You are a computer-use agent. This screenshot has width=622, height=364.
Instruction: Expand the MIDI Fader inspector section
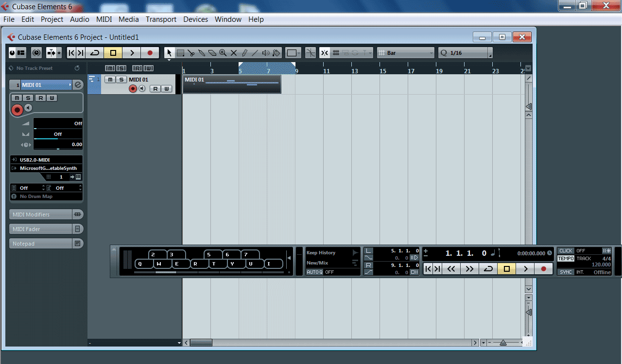46,229
